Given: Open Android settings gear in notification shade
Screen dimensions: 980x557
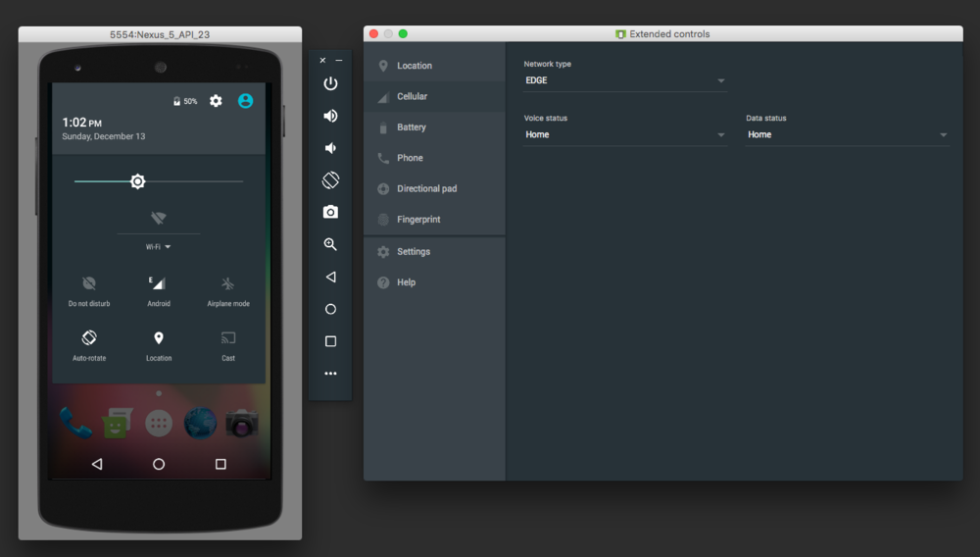Looking at the screenshot, I should pyautogui.click(x=216, y=101).
